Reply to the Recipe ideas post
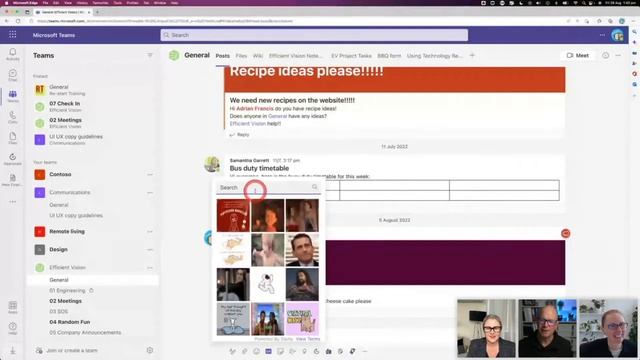Viewport: 640px width, 360px height. [239, 135]
